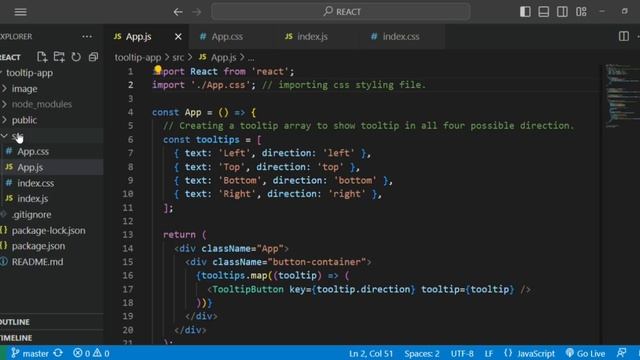The image size is (640, 360).
Task: Click the code minimap overview
Action: (x=621, y=96)
